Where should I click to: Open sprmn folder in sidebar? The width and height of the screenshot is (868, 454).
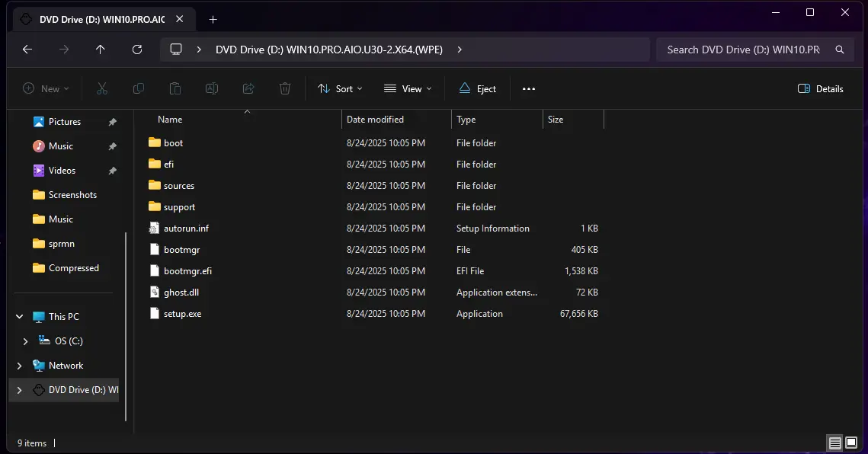pyautogui.click(x=61, y=244)
